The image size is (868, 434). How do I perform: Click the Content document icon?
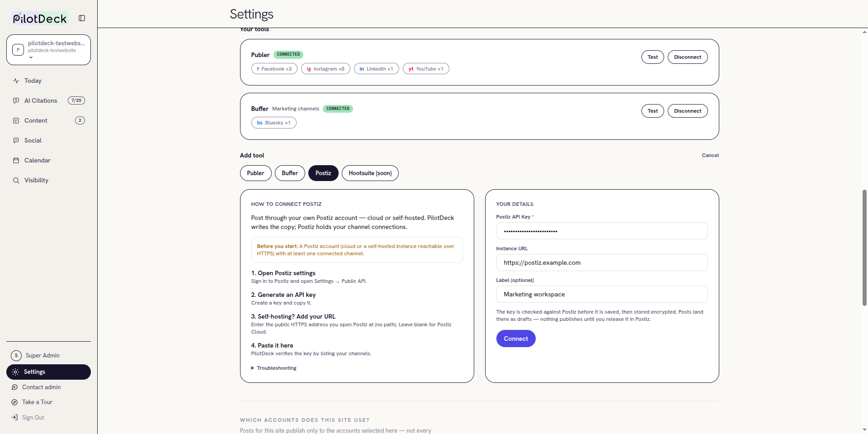(x=16, y=120)
